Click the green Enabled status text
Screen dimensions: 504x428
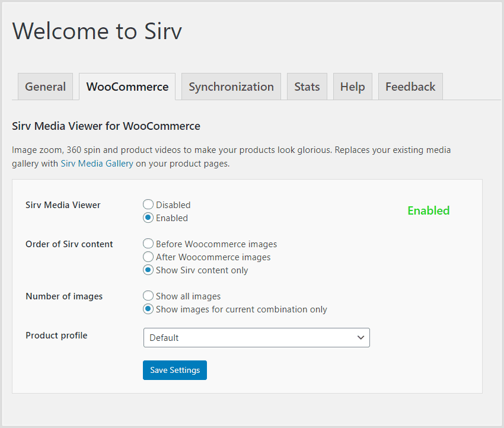point(429,211)
